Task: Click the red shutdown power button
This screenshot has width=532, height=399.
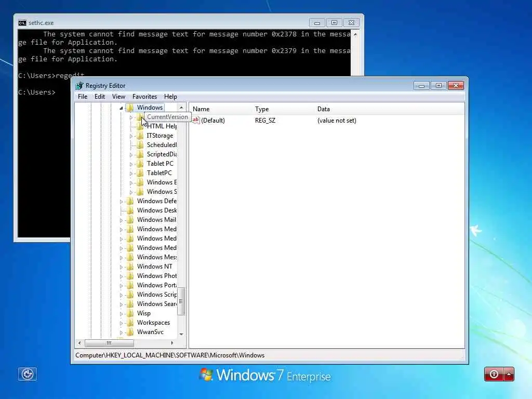Action: tap(494, 374)
